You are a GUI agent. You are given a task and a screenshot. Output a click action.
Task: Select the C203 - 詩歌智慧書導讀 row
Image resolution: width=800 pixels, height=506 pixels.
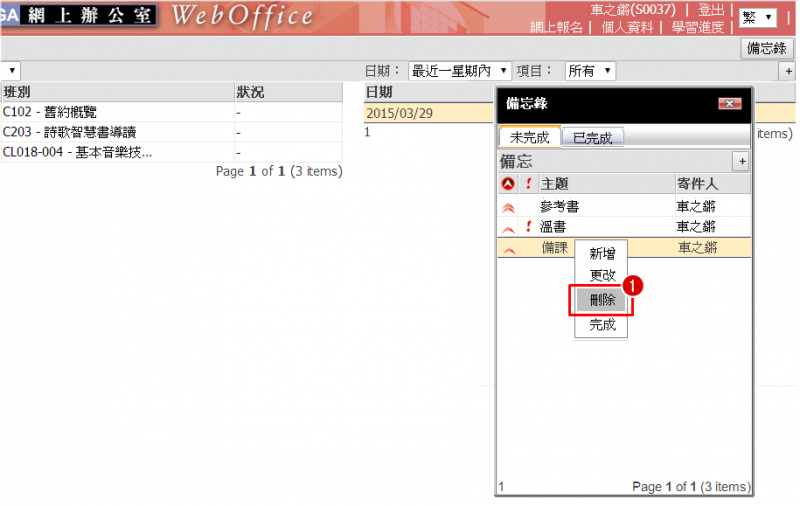pyautogui.click(x=171, y=133)
